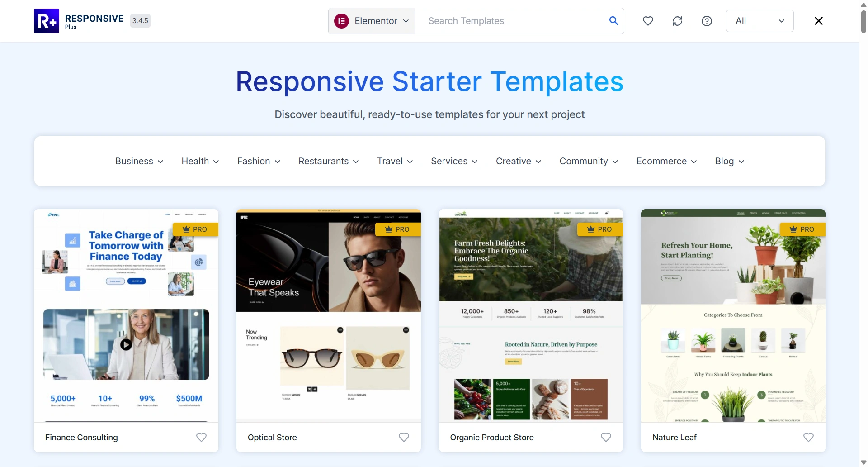Expand the Creative category menu

point(519,161)
